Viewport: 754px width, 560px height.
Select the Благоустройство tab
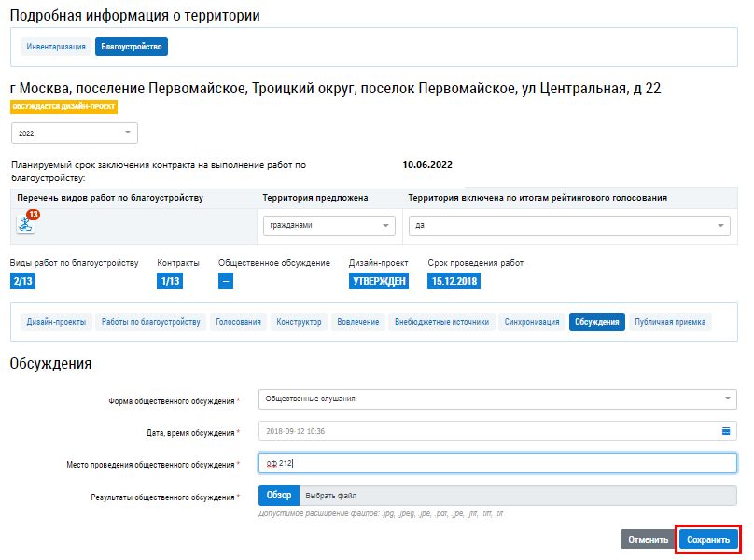click(131, 47)
